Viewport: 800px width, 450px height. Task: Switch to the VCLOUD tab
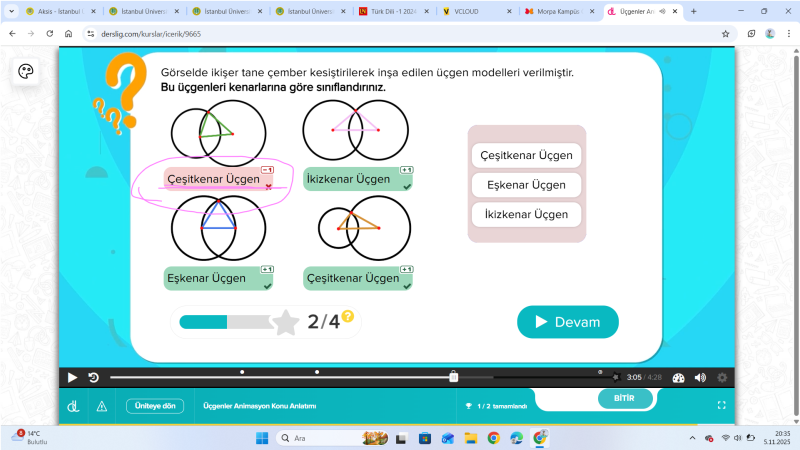477,11
